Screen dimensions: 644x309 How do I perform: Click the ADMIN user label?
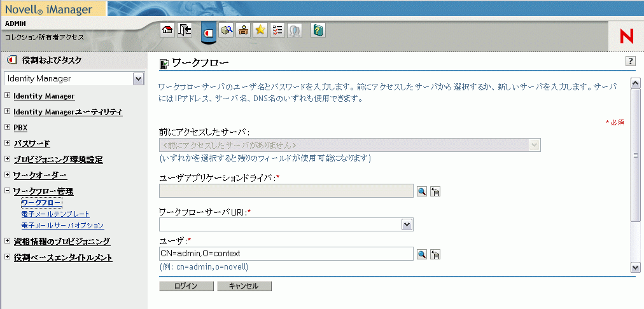coord(15,24)
